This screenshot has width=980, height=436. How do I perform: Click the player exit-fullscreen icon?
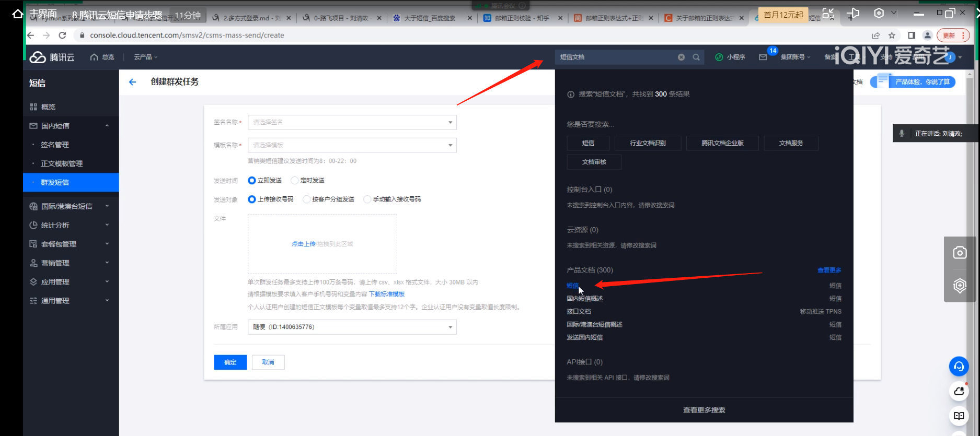click(828, 14)
